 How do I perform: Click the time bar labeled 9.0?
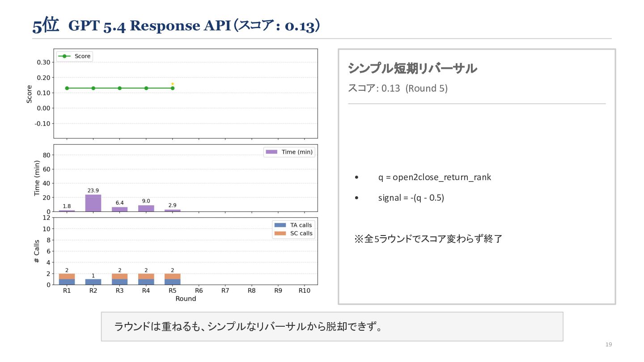click(x=146, y=208)
